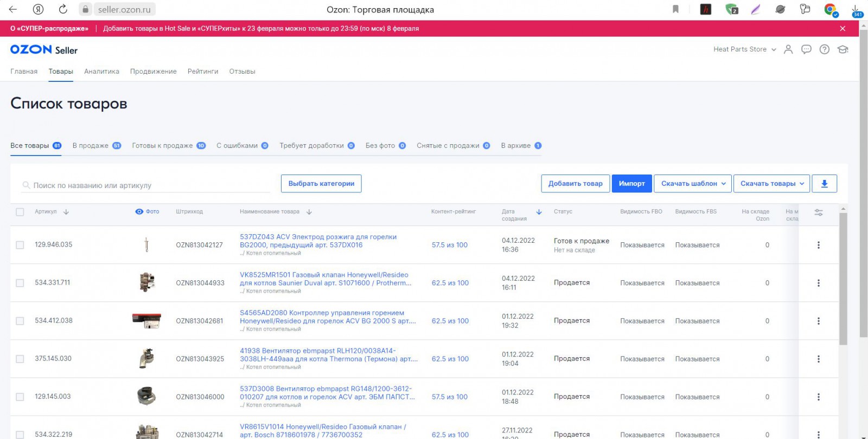Open the Heat Parts Store account dropdown
Screen dimensions: 868x439
(x=744, y=49)
